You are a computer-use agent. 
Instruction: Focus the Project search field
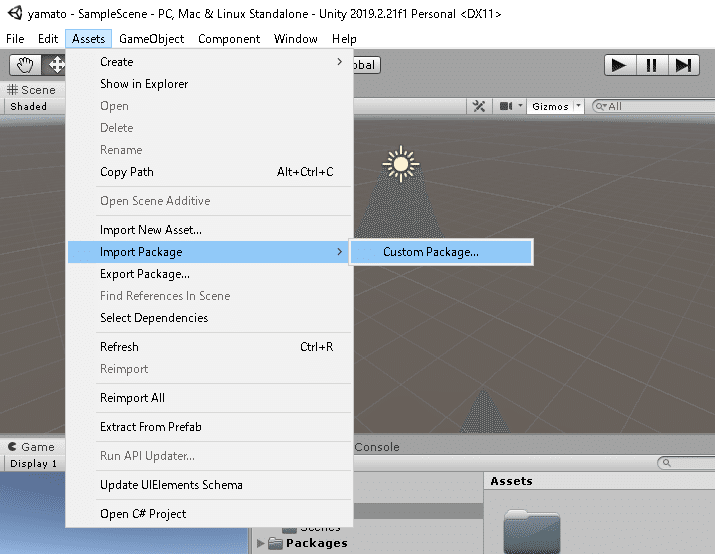pos(686,463)
